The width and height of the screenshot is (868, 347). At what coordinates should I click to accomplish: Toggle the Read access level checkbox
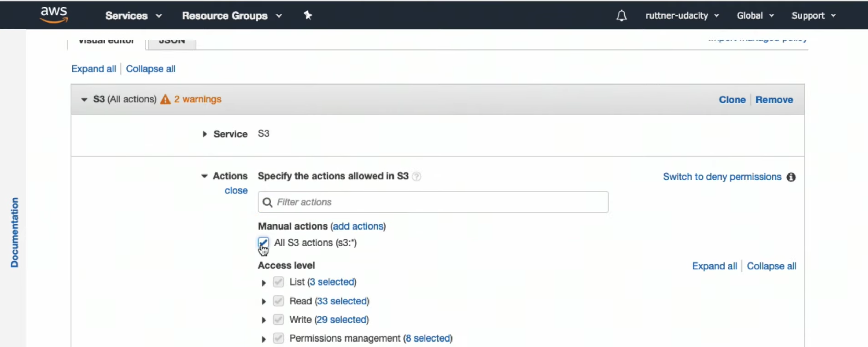pos(278,301)
